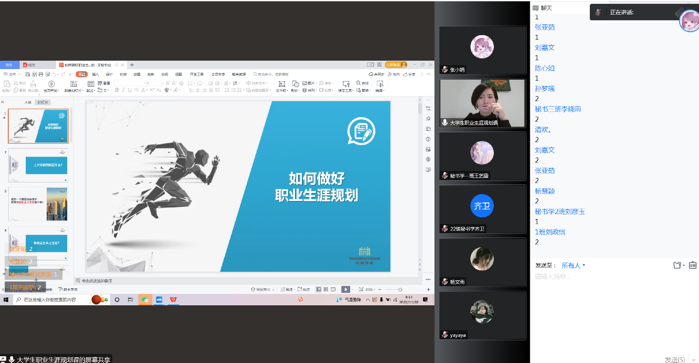Open the 插入 ribbon tab
This screenshot has height=363, width=699.
pyautogui.click(x=95, y=74)
